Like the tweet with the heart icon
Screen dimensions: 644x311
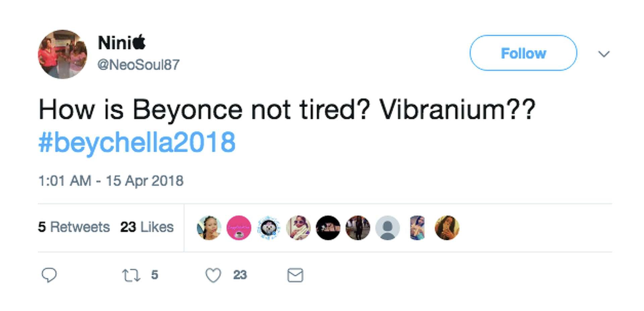[x=213, y=275]
